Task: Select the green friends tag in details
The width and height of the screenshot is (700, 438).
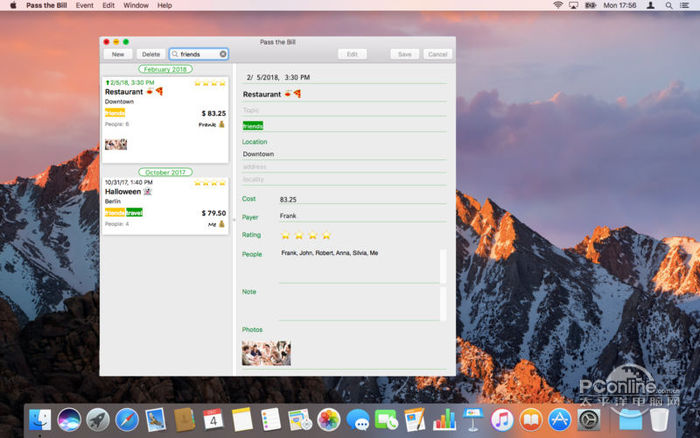Action: (253, 126)
